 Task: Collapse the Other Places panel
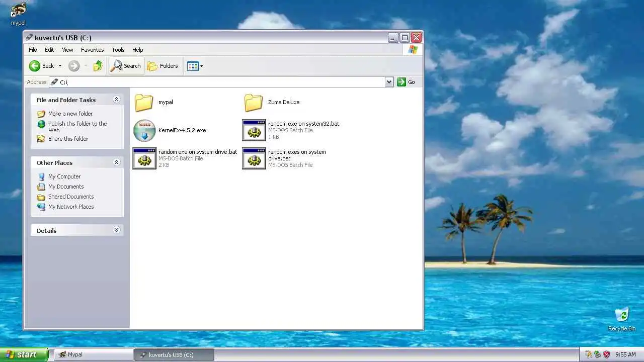point(116,162)
